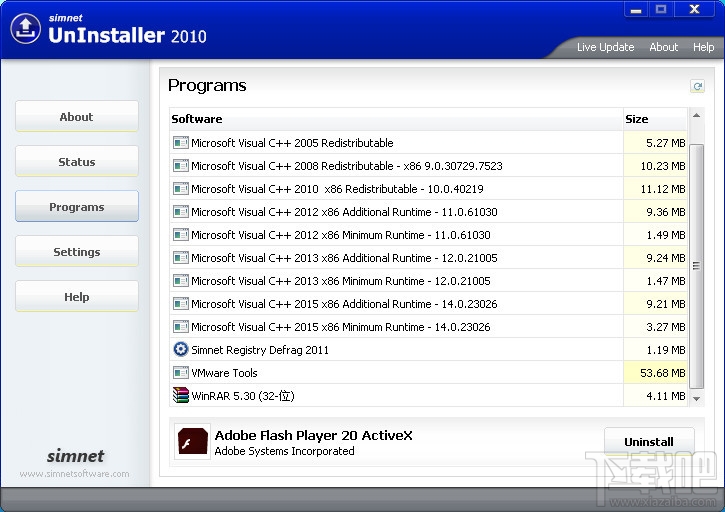Close the UnInstaller window

pyautogui.click(x=694, y=9)
